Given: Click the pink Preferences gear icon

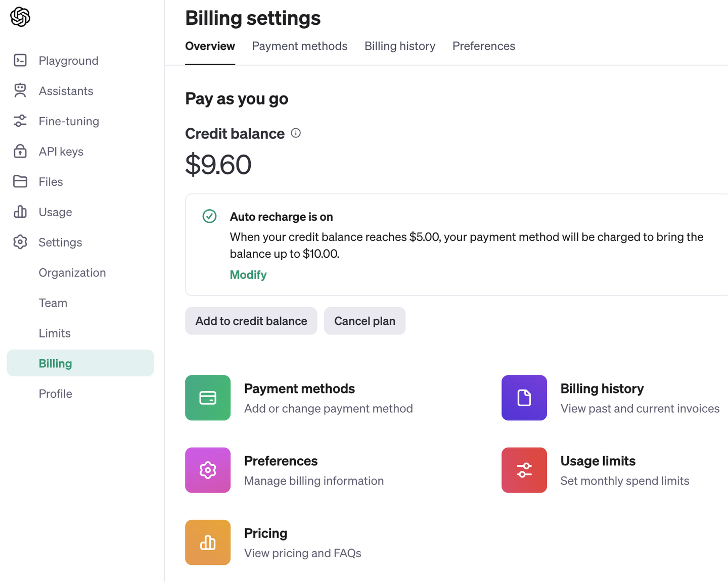Looking at the screenshot, I should pos(208,470).
